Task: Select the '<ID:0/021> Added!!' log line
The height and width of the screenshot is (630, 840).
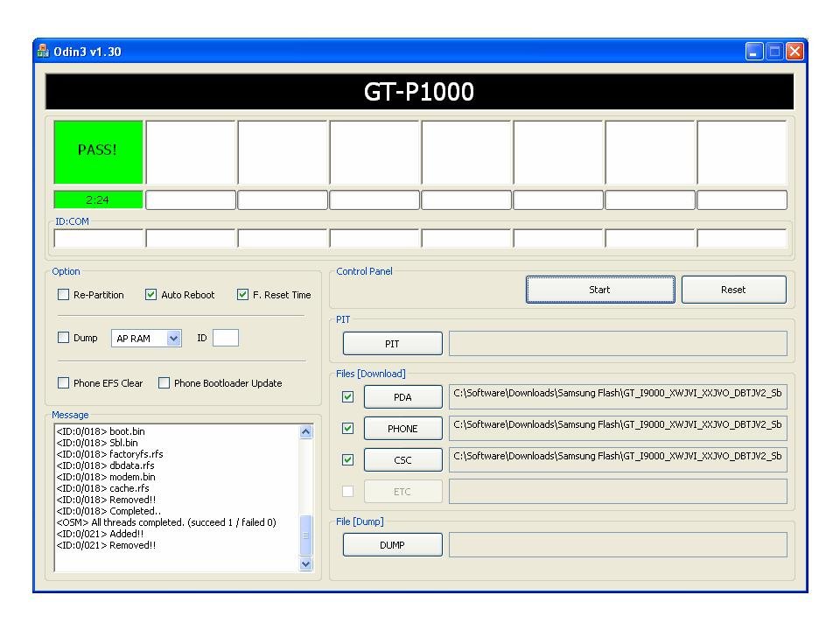Action: coord(100,534)
